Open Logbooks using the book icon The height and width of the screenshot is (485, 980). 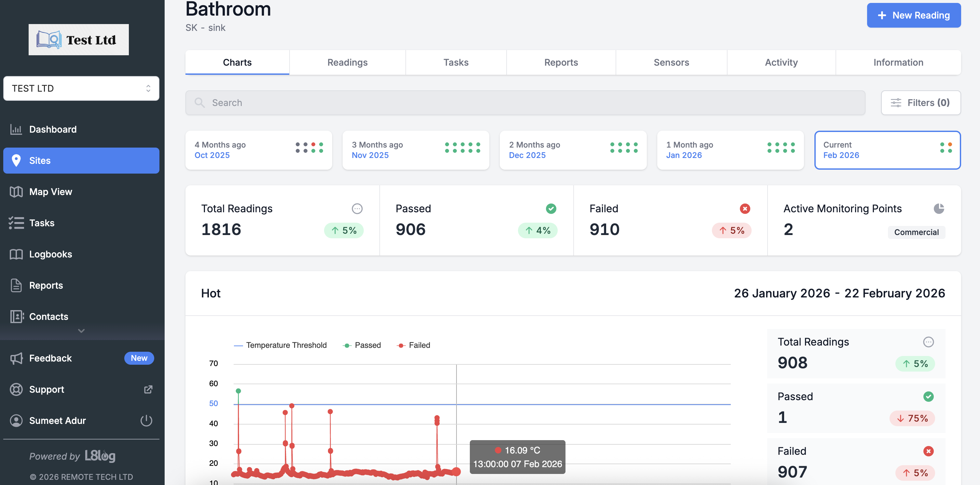[16, 254]
